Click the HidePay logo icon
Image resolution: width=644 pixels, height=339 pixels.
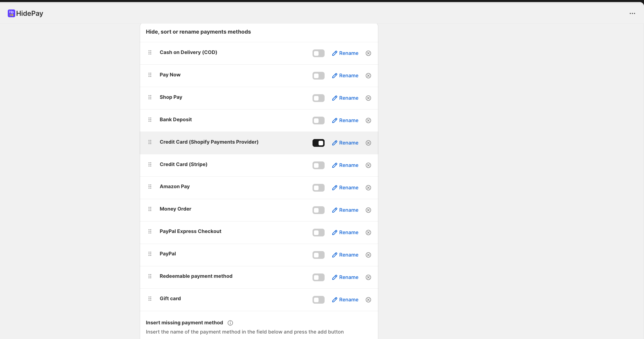point(11,13)
